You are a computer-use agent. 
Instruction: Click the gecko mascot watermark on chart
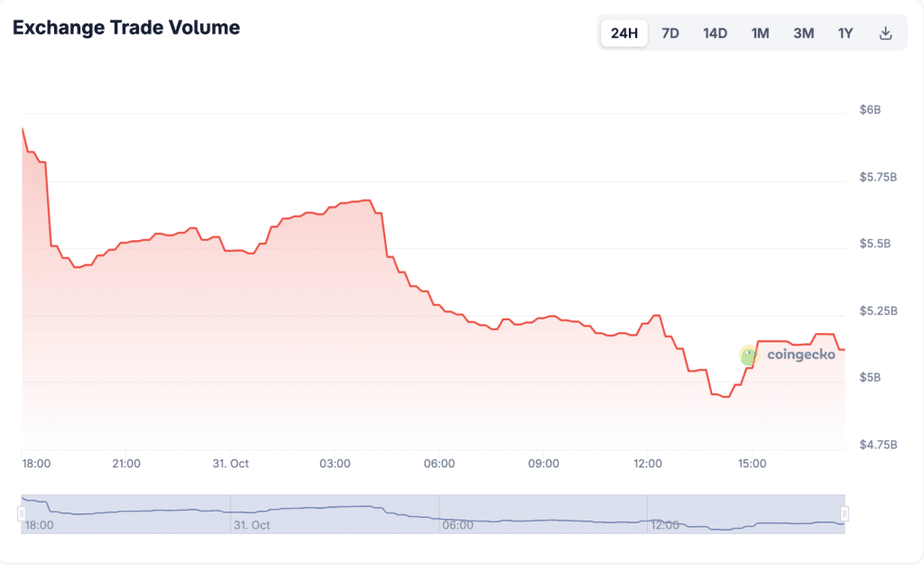748,355
